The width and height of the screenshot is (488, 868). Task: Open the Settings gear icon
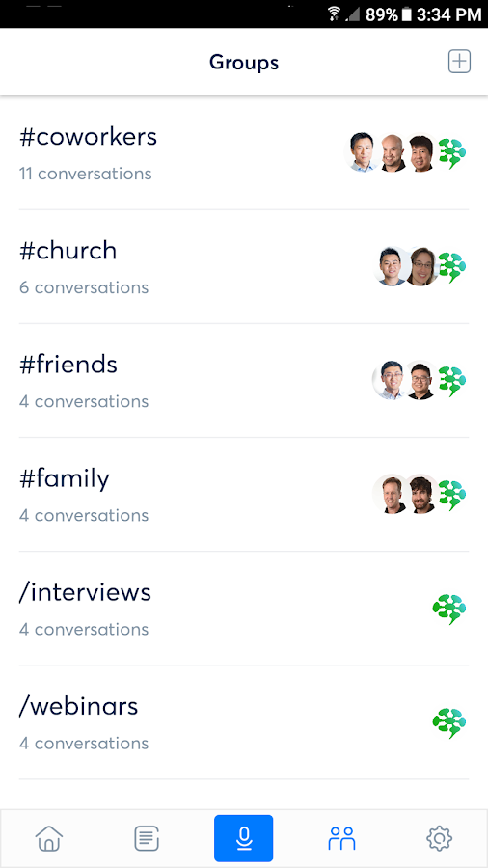[x=440, y=839]
